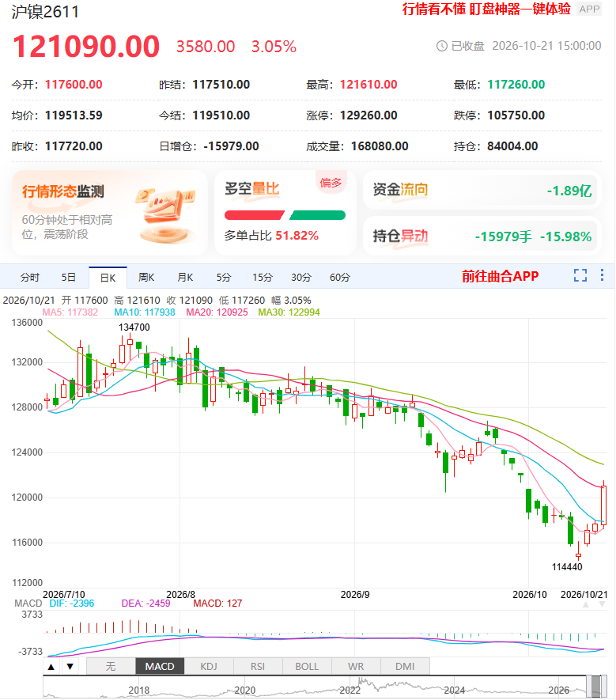The image size is (616, 700).
Task: Open the three-dot more options menu
Action: pos(603,275)
